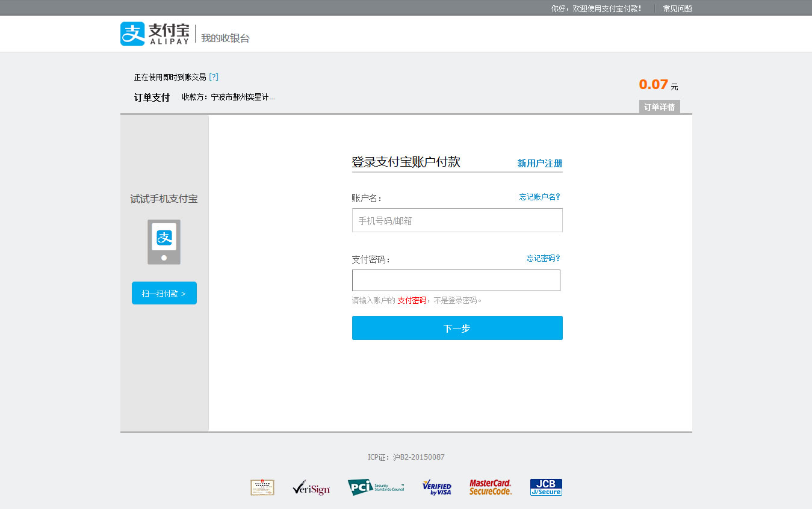Image resolution: width=812 pixels, height=509 pixels.
Task: Open the [?] help link for 即时到账交易
Action: tap(214, 77)
